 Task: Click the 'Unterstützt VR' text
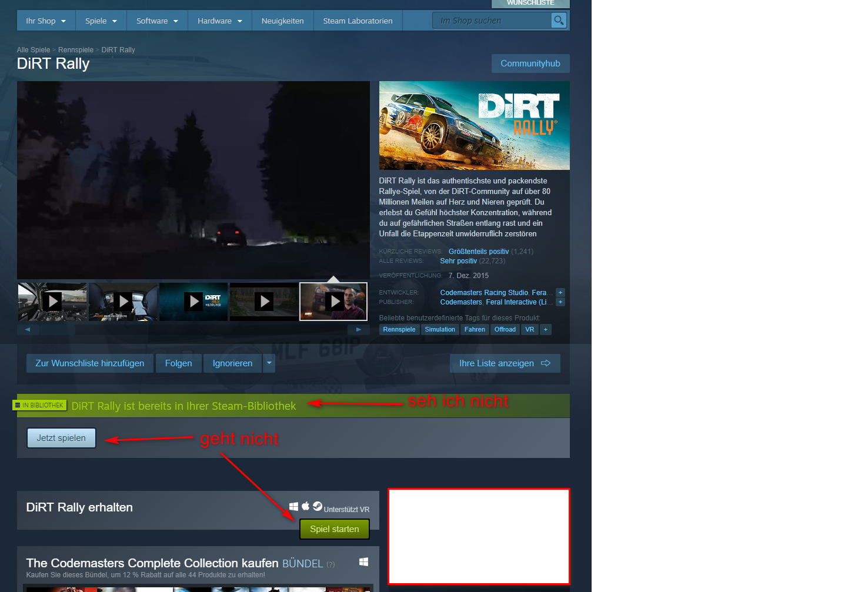pos(346,510)
